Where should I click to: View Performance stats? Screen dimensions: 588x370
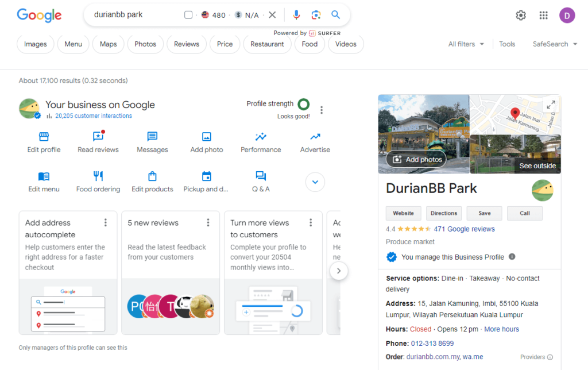[261, 142]
